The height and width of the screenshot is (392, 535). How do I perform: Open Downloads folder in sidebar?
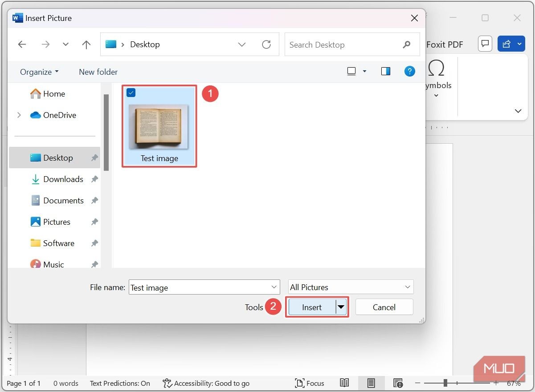57,179
